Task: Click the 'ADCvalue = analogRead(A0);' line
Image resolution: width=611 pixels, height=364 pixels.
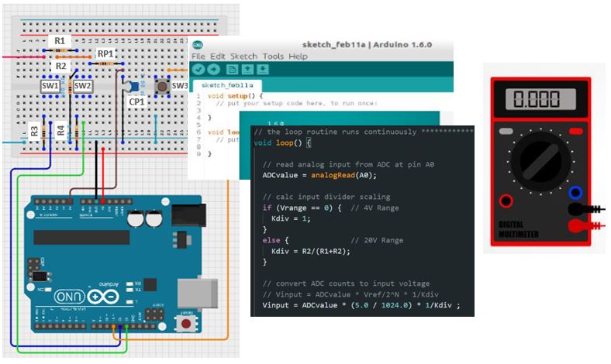Action: tap(319, 175)
